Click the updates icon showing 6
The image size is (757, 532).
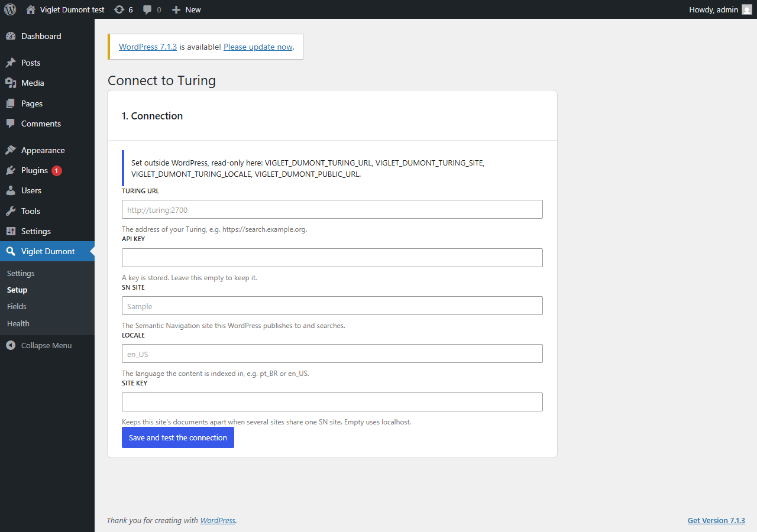pyautogui.click(x=119, y=9)
